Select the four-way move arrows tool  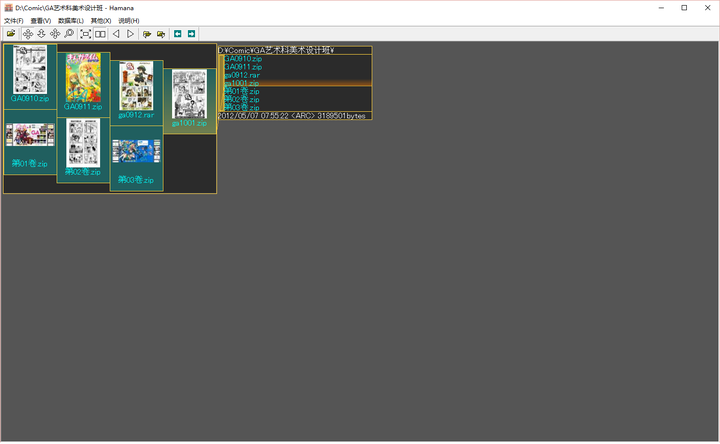pos(28,34)
